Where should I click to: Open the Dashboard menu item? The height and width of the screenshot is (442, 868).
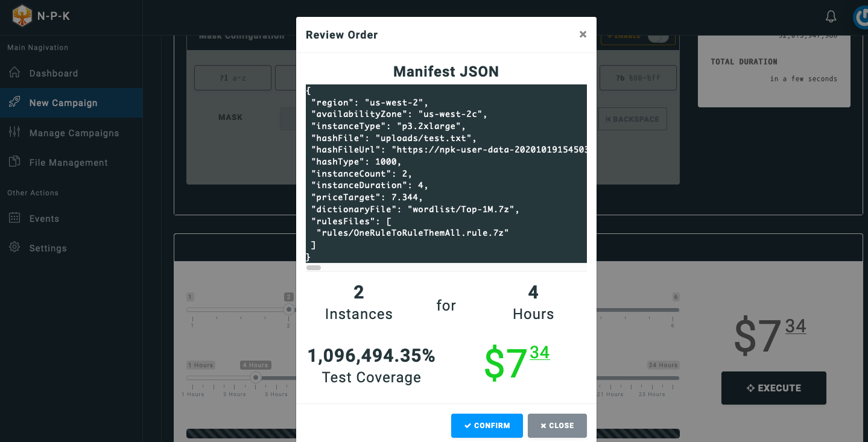click(x=54, y=74)
